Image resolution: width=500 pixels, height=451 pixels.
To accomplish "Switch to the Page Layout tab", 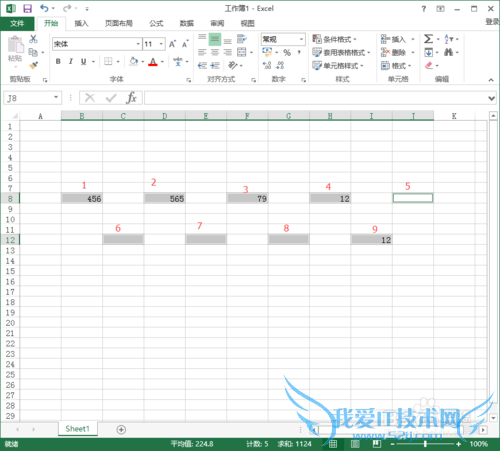I will (119, 23).
